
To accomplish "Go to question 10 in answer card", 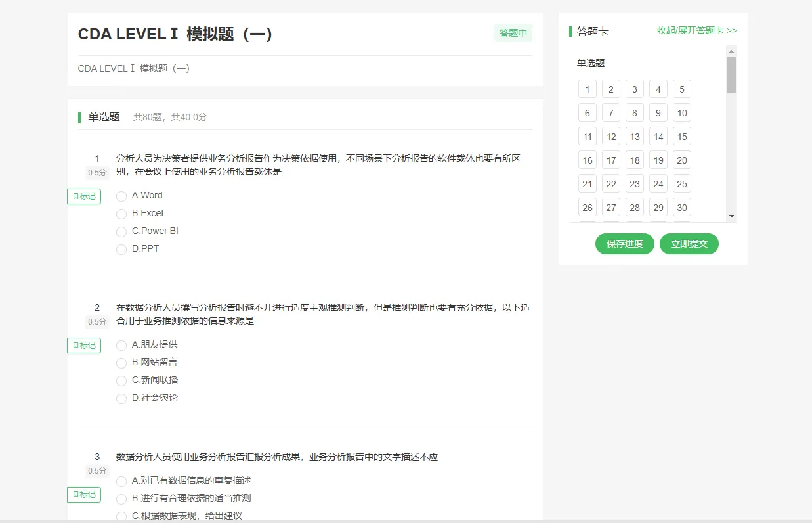I will (681, 113).
